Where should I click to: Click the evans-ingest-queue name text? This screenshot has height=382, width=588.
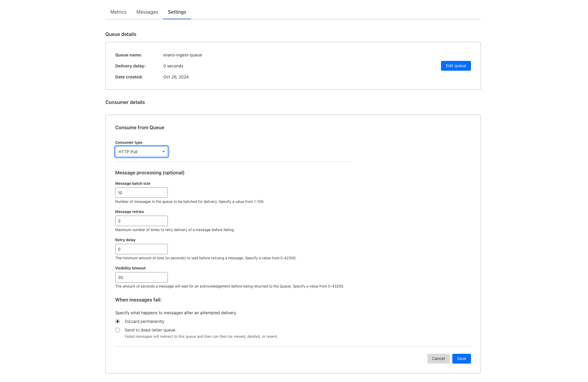pyautogui.click(x=182, y=55)
